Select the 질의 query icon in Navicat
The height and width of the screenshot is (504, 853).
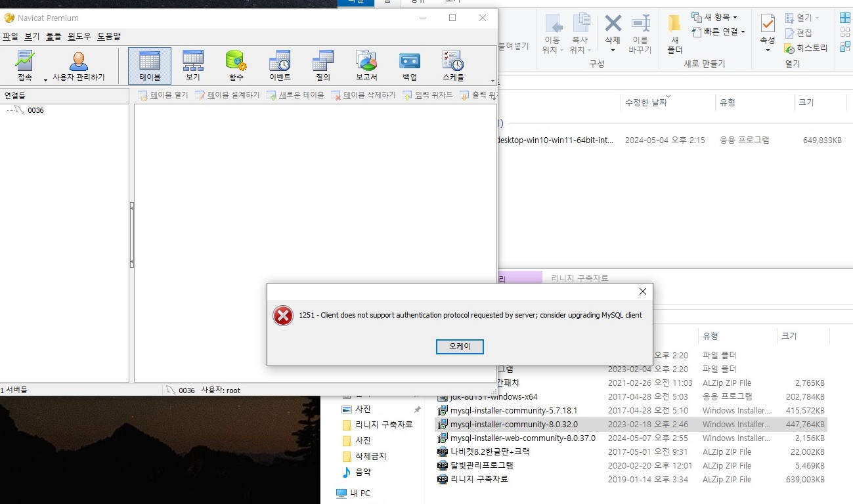point(323,66)
